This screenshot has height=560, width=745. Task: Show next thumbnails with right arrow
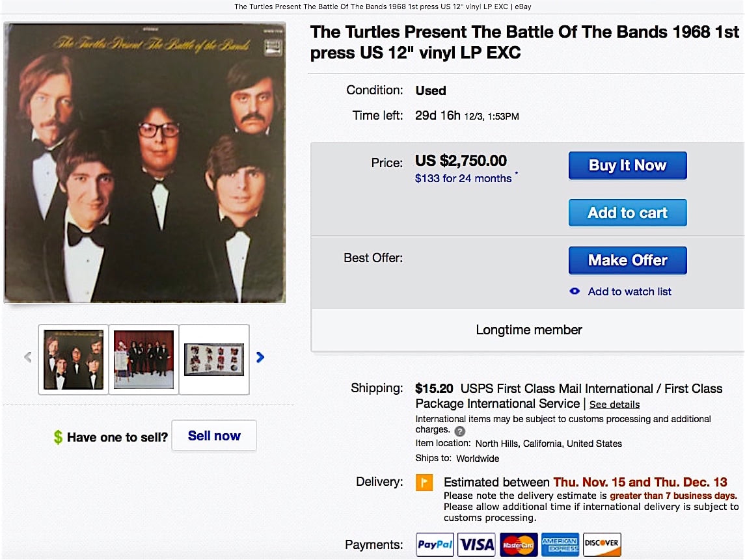[260, 357]
